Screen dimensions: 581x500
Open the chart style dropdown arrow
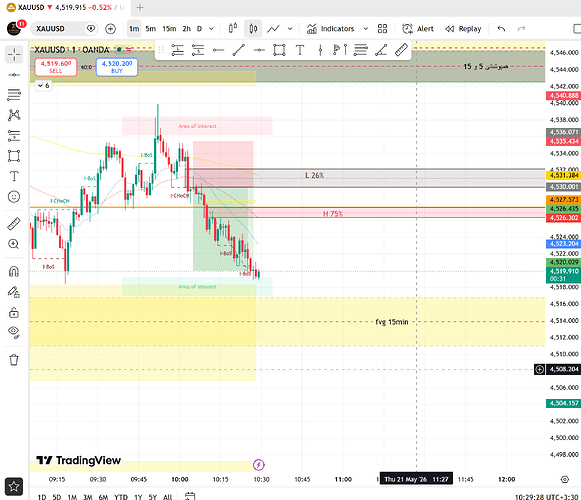(x=290, y=29)
